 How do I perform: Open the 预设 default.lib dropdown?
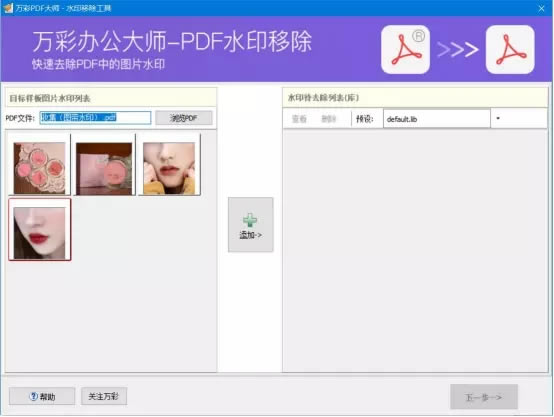point(437,119)
